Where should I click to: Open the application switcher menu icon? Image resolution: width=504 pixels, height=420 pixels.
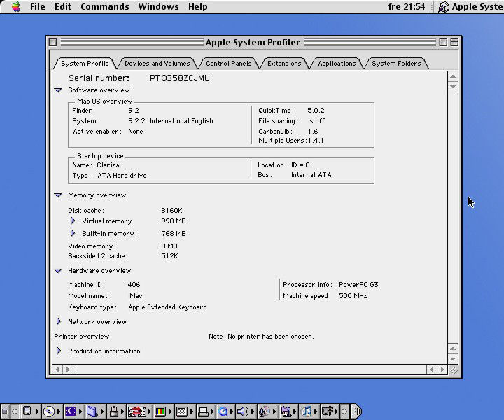click(x=444, y=7)
